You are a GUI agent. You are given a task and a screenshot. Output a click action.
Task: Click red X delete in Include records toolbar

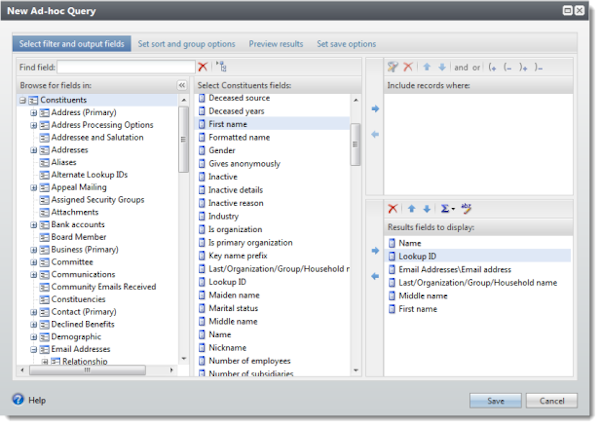pos(408,67)
